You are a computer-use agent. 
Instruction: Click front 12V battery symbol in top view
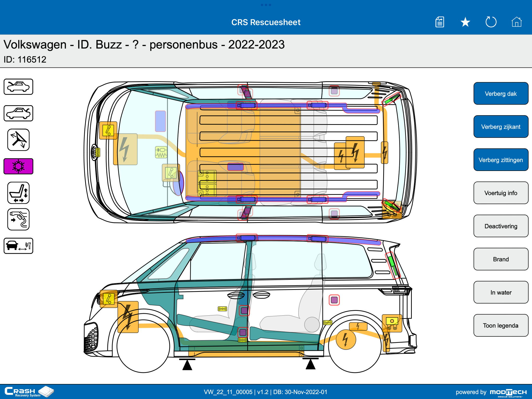[x=108, y=131]
